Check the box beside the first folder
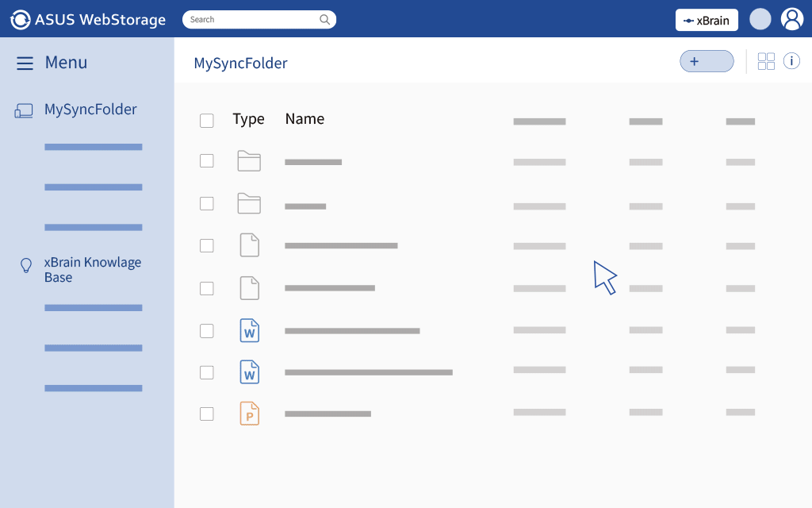Screen dimensions: 812x508 pos(207,161)
